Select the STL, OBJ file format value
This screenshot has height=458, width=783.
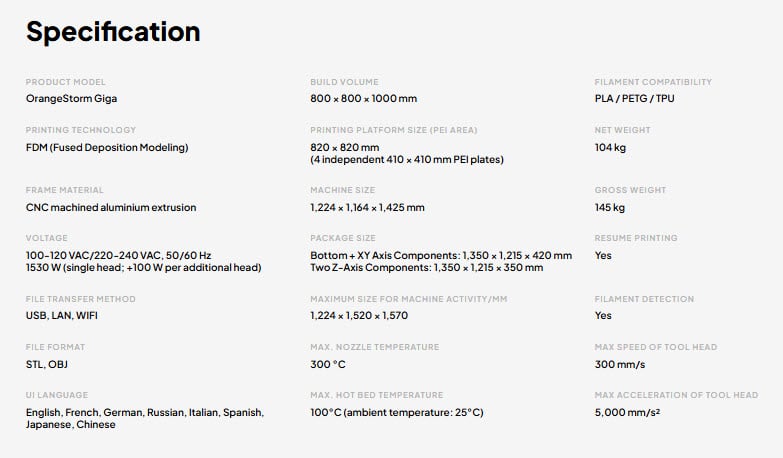[46, 364]
